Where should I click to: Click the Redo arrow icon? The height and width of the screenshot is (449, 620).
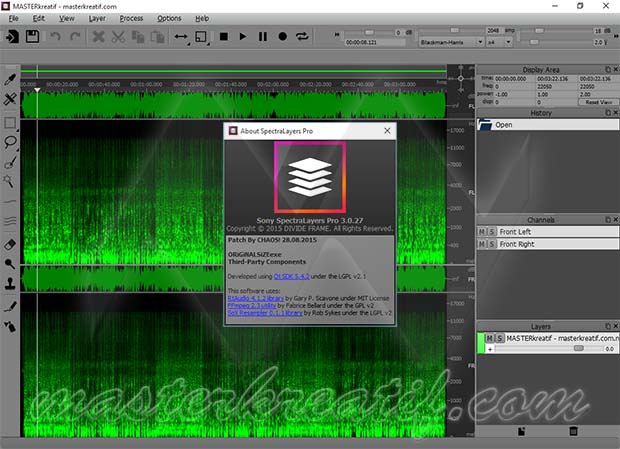(75, 37)
